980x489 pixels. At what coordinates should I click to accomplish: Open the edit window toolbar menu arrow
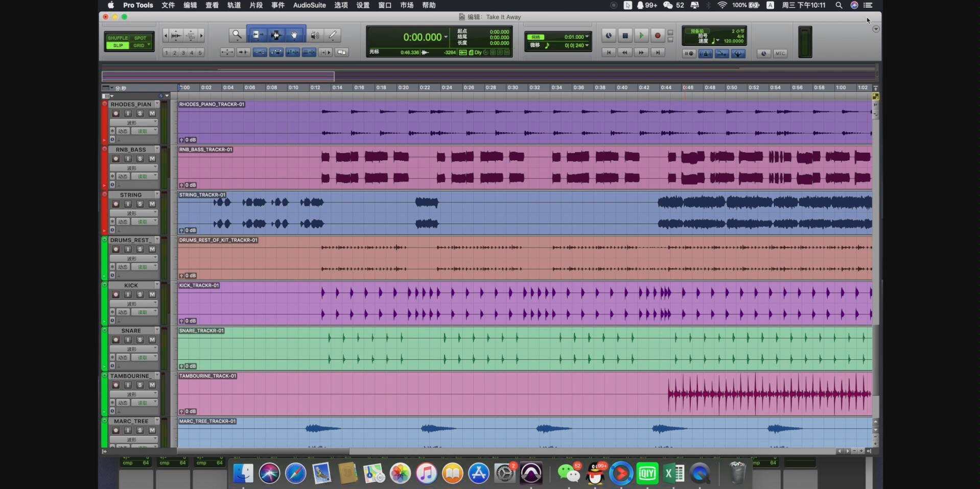(876, 29)
